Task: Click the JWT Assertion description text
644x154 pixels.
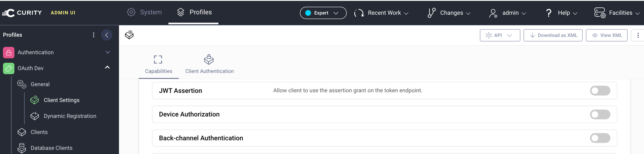Action: click(x=348, y=90)
